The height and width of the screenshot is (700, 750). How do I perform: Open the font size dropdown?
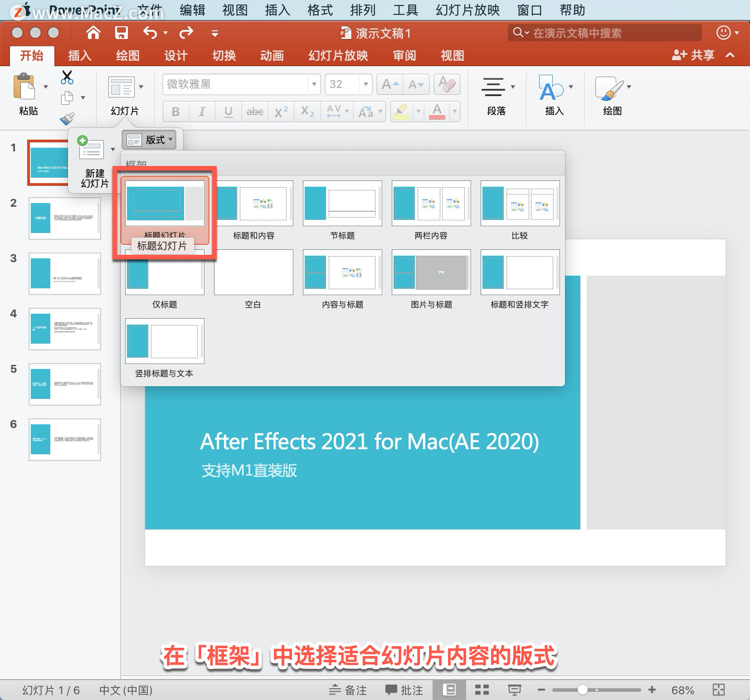[365, 84]
